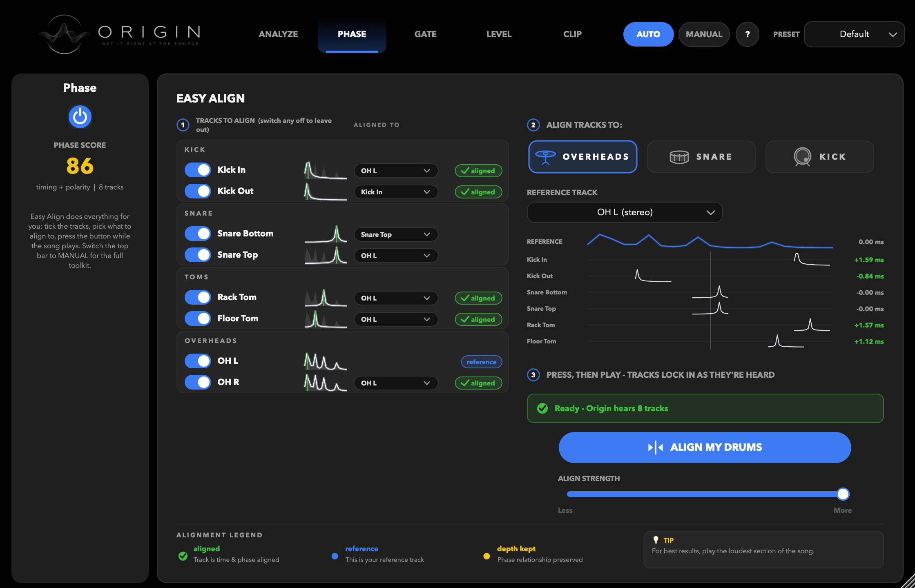Toggle the Phase power button
The height and width of the screenshot is (588, 915).
(x=80, y=117)
